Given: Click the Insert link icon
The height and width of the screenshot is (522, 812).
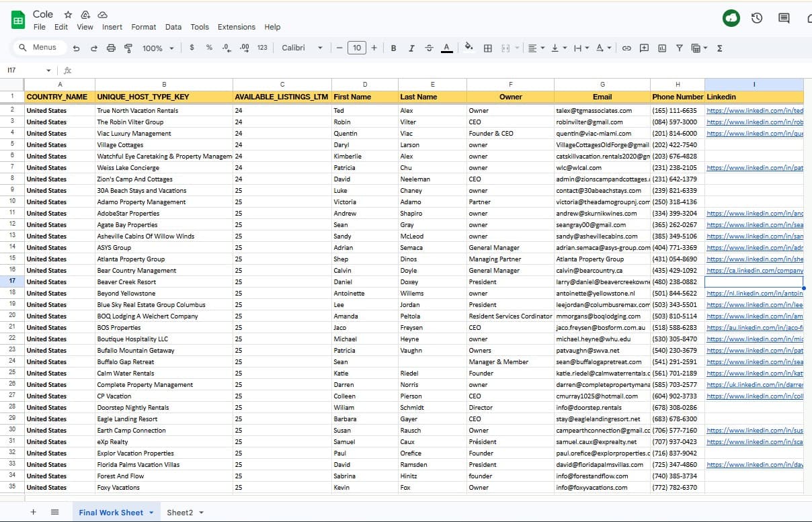Looking at the screenshot, I should coord(625,48).
